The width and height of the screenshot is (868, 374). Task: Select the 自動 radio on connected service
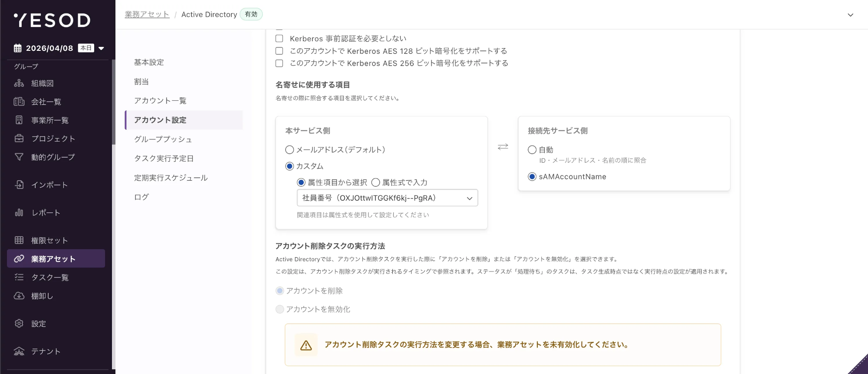532,150
